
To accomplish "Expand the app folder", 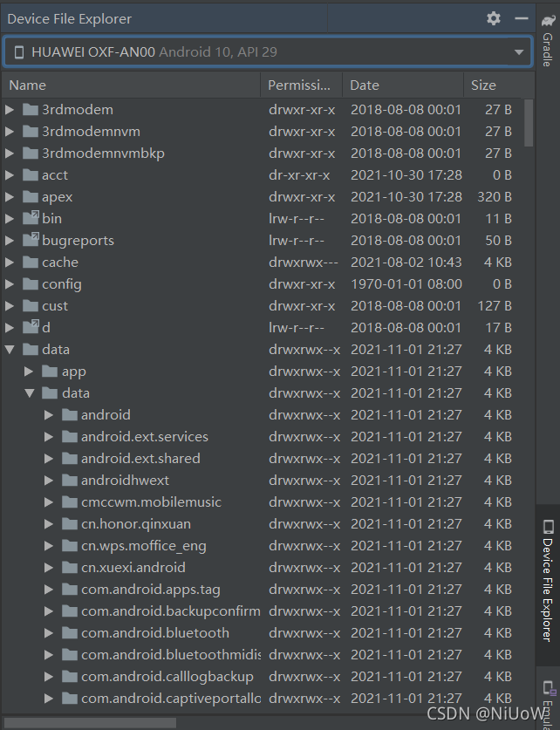I will click(29, 372).
